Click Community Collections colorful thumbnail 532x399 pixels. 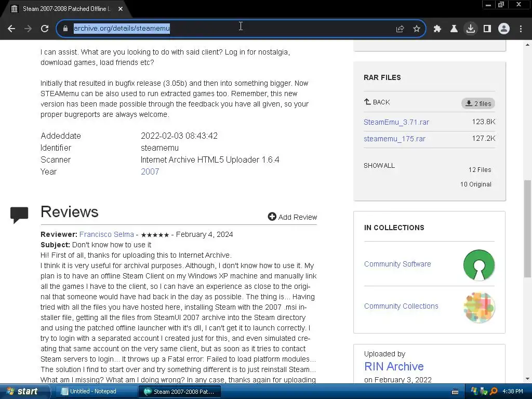click(x=478, y=308)
